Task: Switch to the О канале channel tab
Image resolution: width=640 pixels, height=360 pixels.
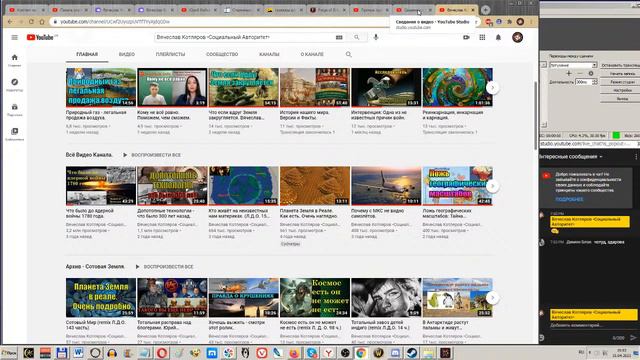Action: (312, 54)
